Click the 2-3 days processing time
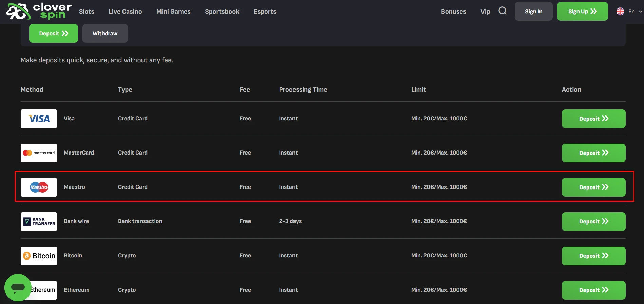Viewport: 644px width, 304px height. 290,221
